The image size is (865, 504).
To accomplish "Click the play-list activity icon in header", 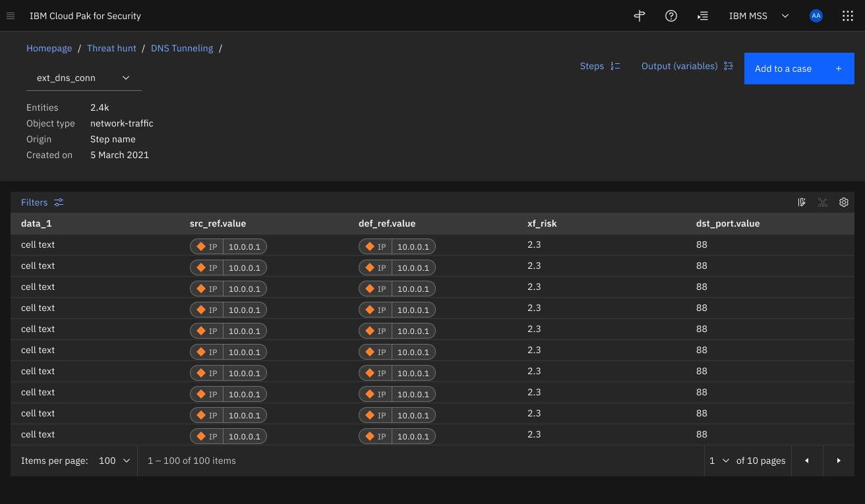I will (703, 16).
